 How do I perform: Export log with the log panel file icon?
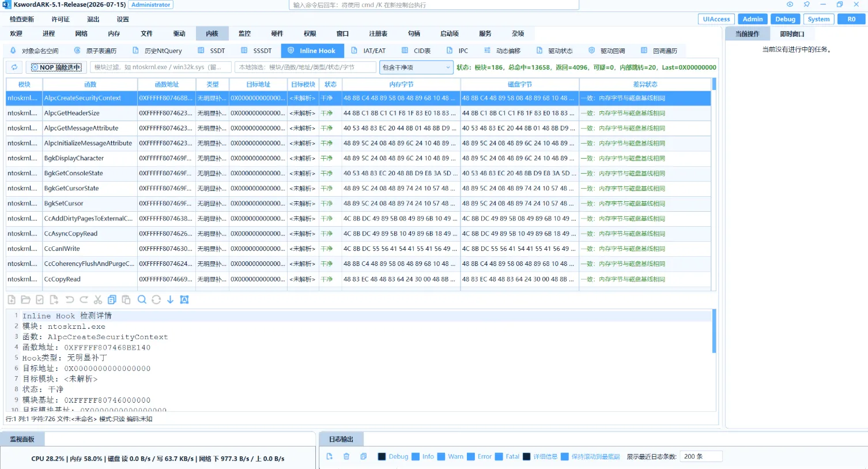point(330,456)
